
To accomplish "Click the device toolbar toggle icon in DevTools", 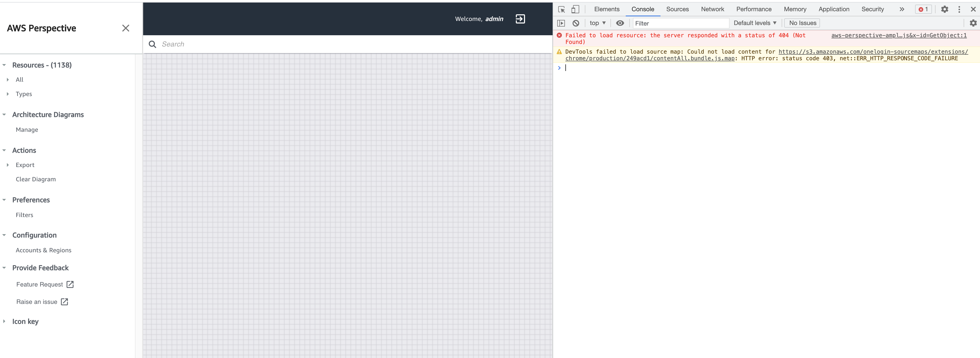I will point(575,9).
